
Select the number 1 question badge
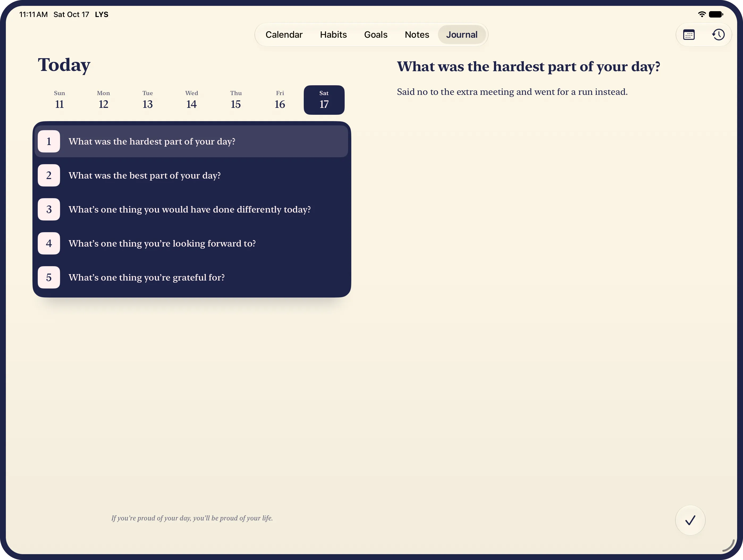(x=49, y=141)
